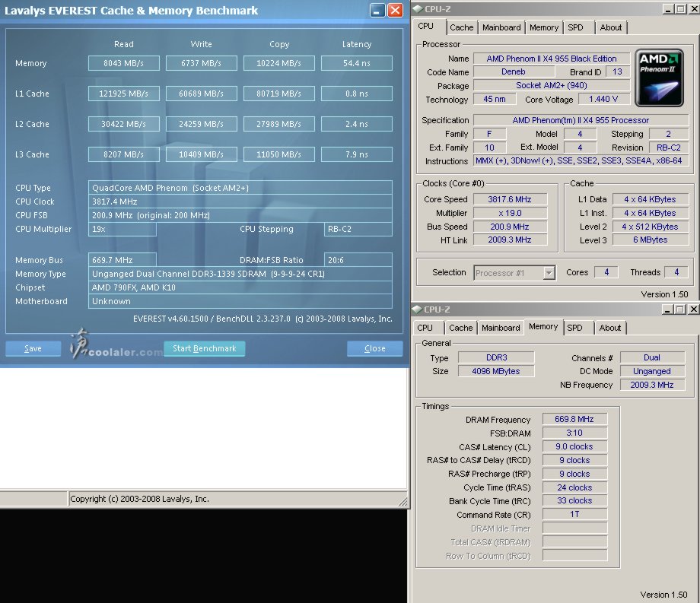Click L1 Cache Write value 60689 MB/s
The image size is (700, 603).
tap(202, 94)
